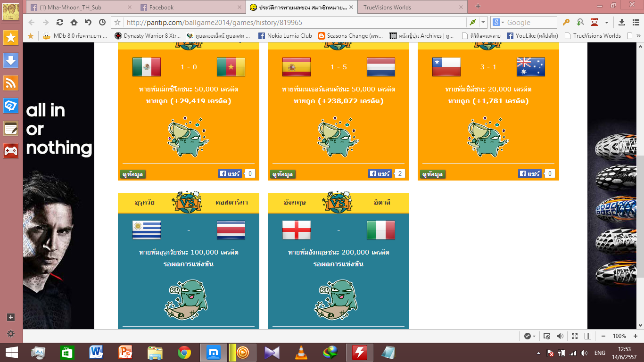Add a sidebar extension with the plus icon
This screenshot has height=362, width=644.
11,317
